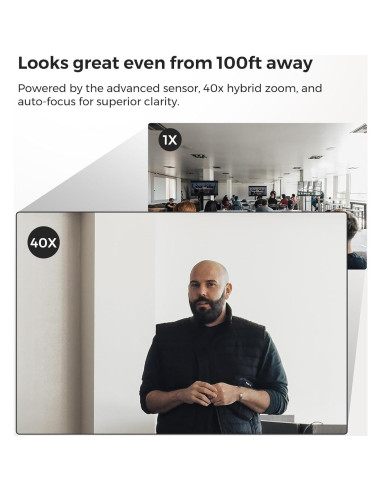This screenshot has width=381, height=492.
Task: Open the 1X wide-angle room image
Action: coord(257,167)
